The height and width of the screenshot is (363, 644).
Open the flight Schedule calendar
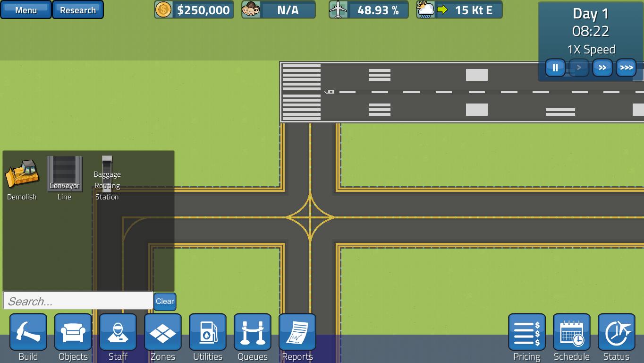click(571, 333)
